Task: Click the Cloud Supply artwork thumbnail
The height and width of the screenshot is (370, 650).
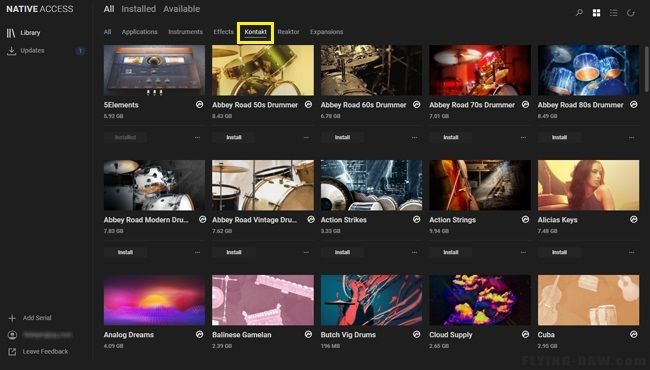Action: 480,300
